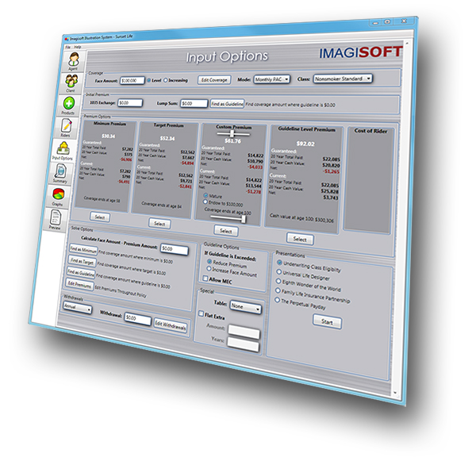Click Find as Guideline in Solve Options
This screenshot has height=457, width=476.
coord(81,272)
